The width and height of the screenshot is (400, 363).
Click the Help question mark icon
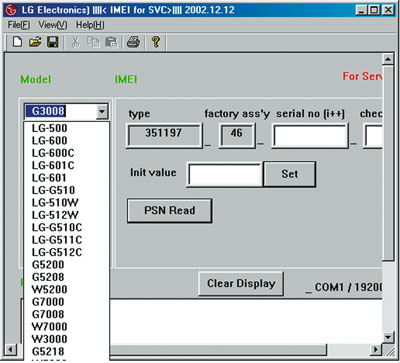[x=156, y=42]
